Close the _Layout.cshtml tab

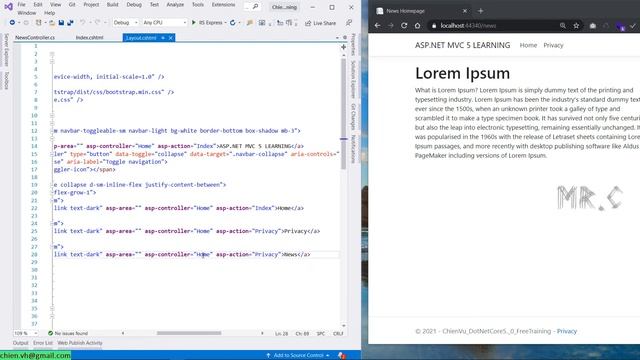click(x=171, y=38)
